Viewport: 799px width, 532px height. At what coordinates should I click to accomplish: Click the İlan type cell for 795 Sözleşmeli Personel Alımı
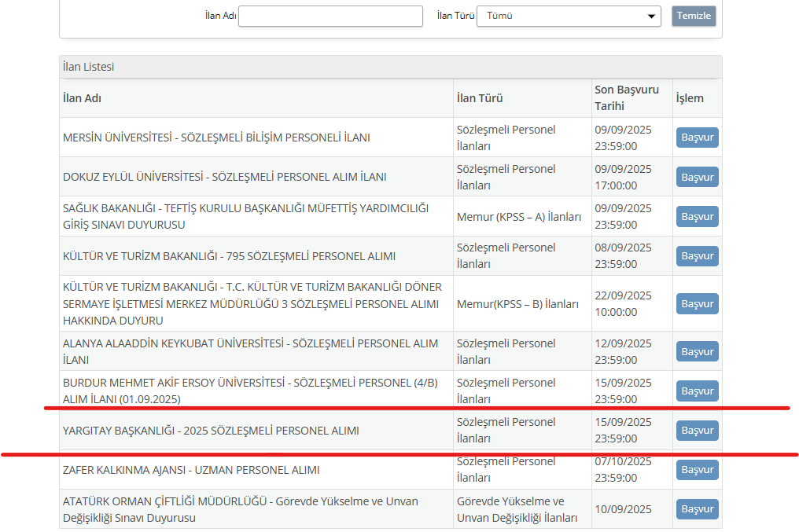(522, 256)
